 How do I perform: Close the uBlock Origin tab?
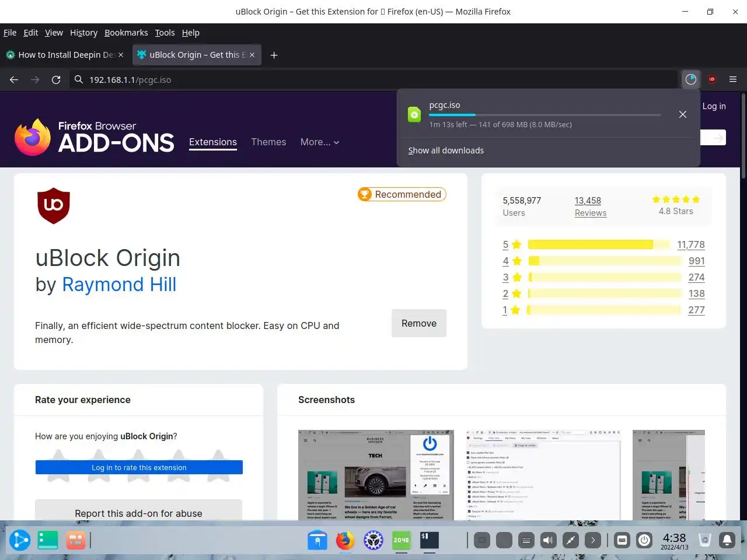click(252, 55)
